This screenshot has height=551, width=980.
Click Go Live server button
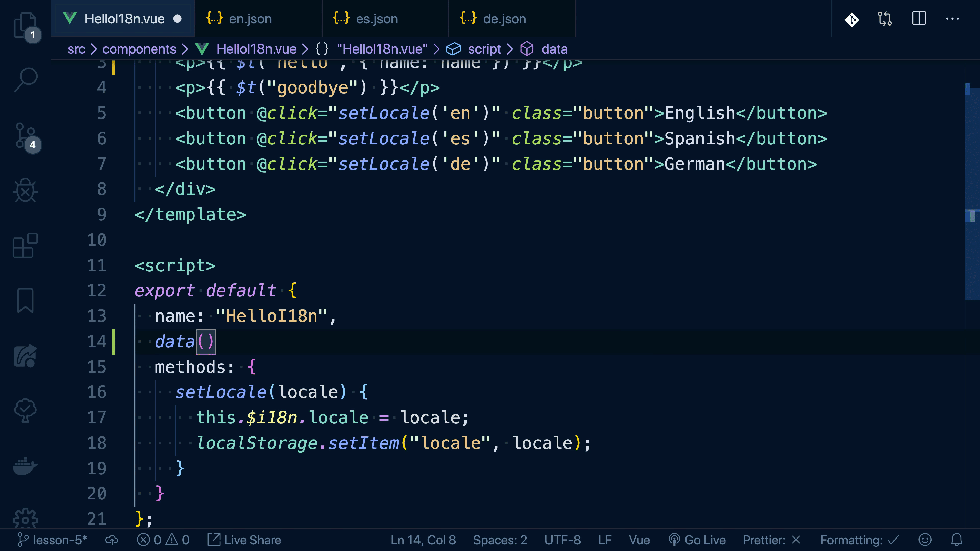pyautogui.click(x=697, y=540)
